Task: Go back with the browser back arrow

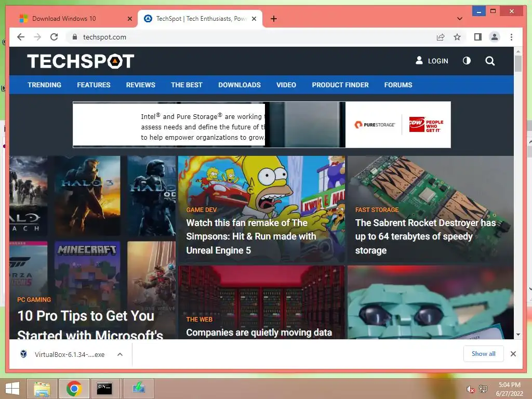Action: click(x=21, y=37)
